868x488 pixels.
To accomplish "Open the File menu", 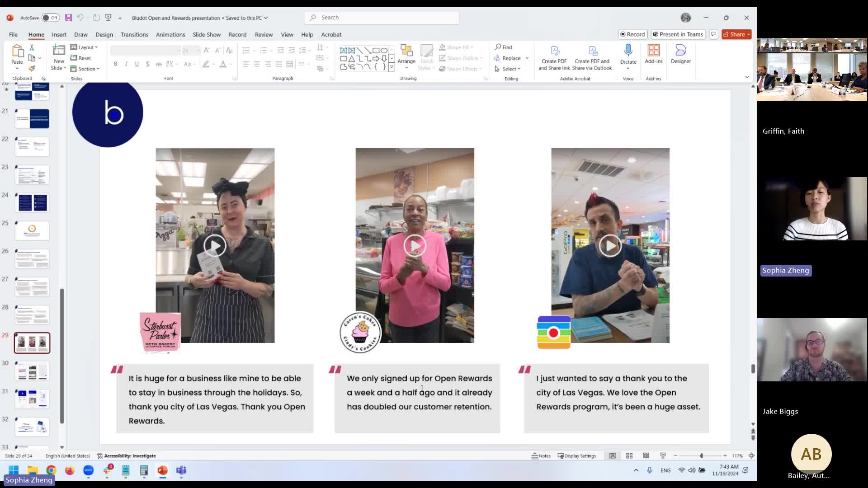I will (x=13, y=34).
